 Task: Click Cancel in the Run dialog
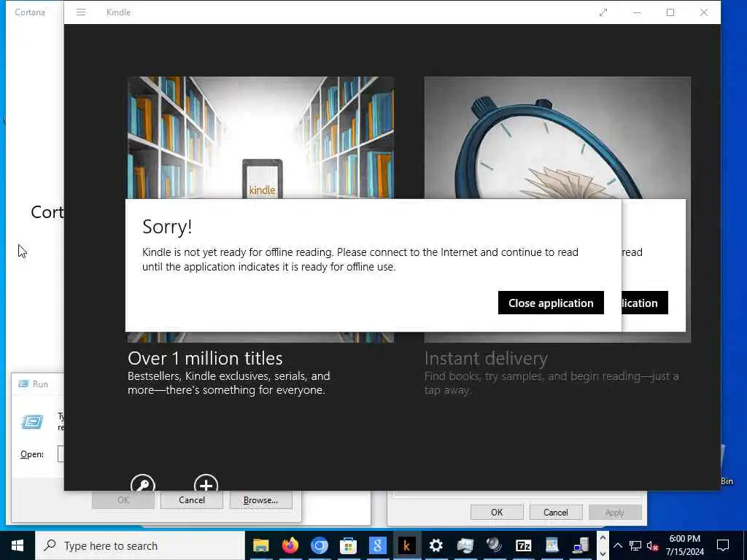192,500
